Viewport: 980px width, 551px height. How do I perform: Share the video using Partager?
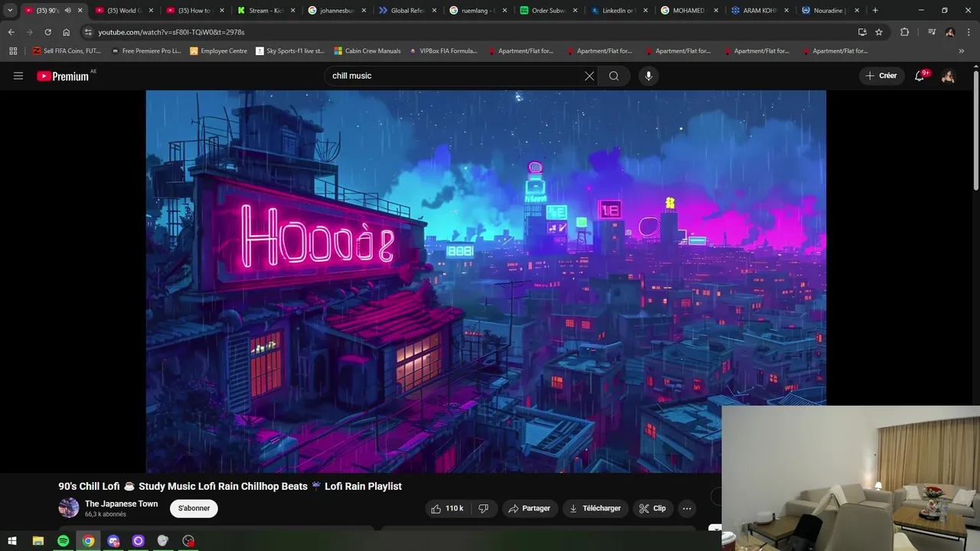(x=530, y=508)
